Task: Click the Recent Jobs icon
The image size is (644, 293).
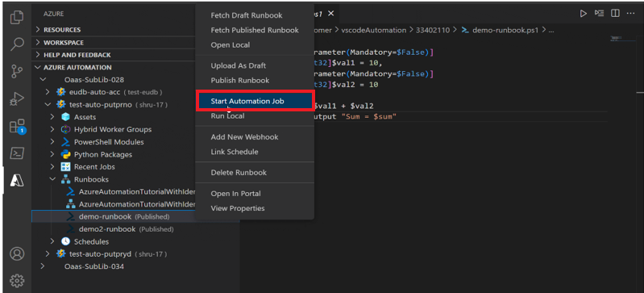Action: point(66,166)
